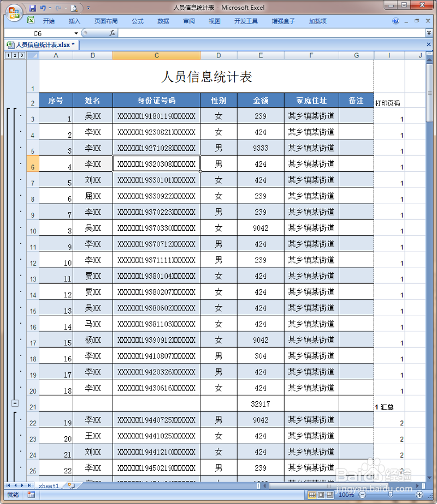Collapse the group at row 21
Viewport: 437px width, 504px height.
(15, 403)
